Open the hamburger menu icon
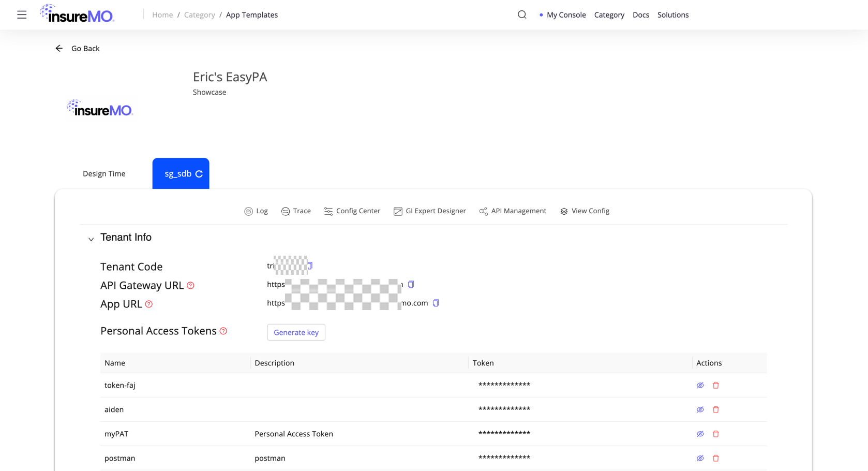The width and height of the screenshot is (868, 471). pos(22,14)
